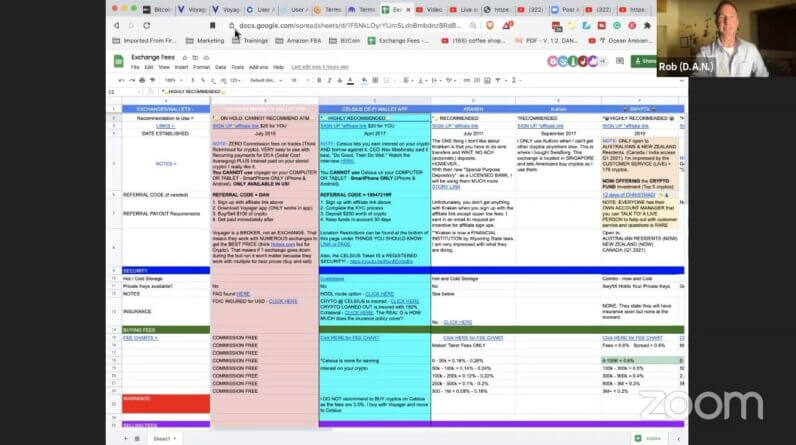Click the green Share button
Image resolution: width=796 pixels, height=445 pixels.
tap(644, 61)
